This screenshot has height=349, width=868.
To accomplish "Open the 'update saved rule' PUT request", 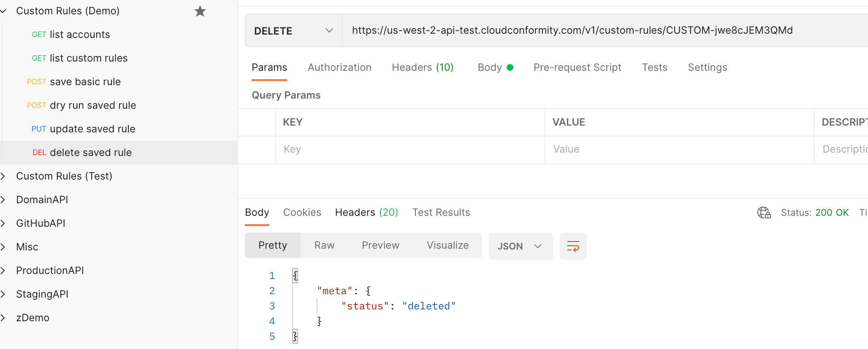I will click(92, 129).
